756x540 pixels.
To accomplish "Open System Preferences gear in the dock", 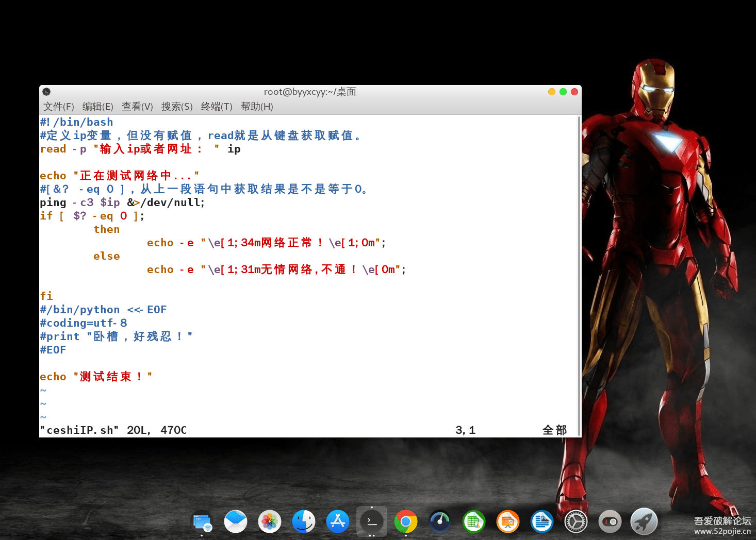I will coord(576,522).
